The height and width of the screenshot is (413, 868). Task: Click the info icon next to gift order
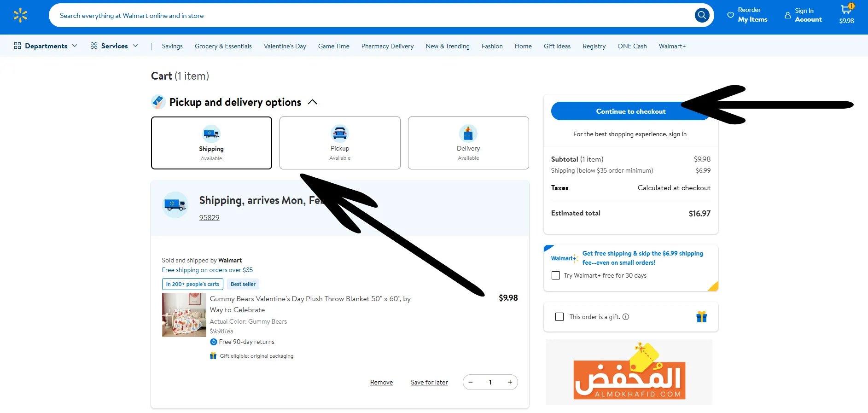(x=626, y=317)
